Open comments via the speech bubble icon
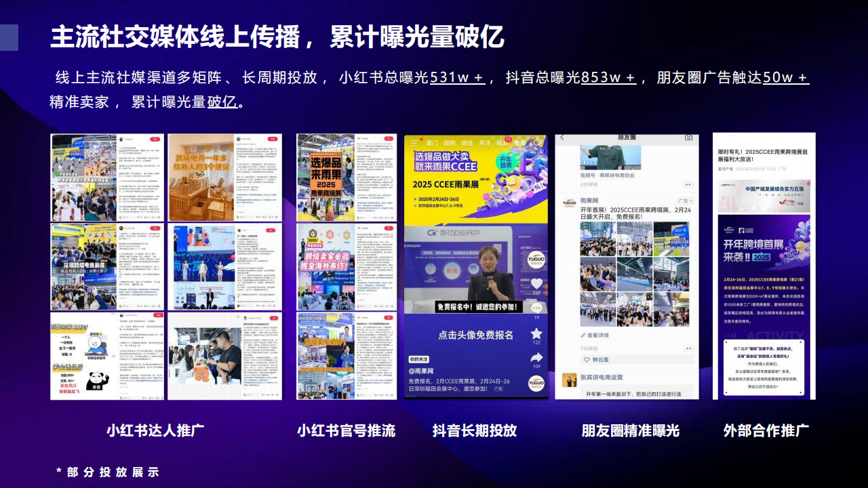The image size is (868, 488). 537,308
